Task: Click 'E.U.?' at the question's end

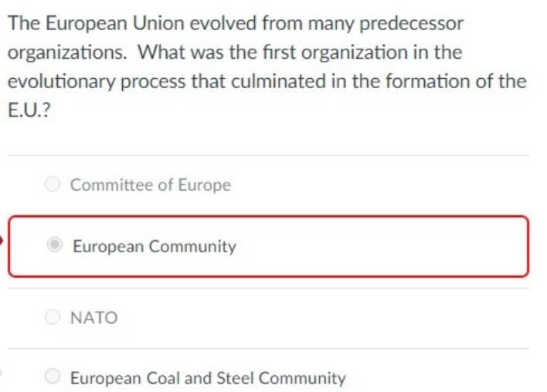Action: (x=29, y=110)
